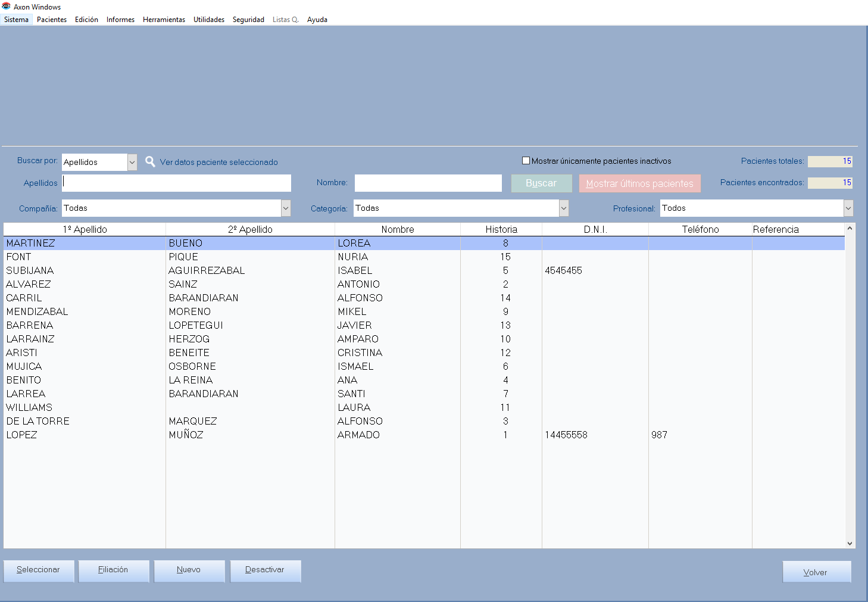868x602 pixels.
Task: Click the Buscar button
Action: [541, 183]
